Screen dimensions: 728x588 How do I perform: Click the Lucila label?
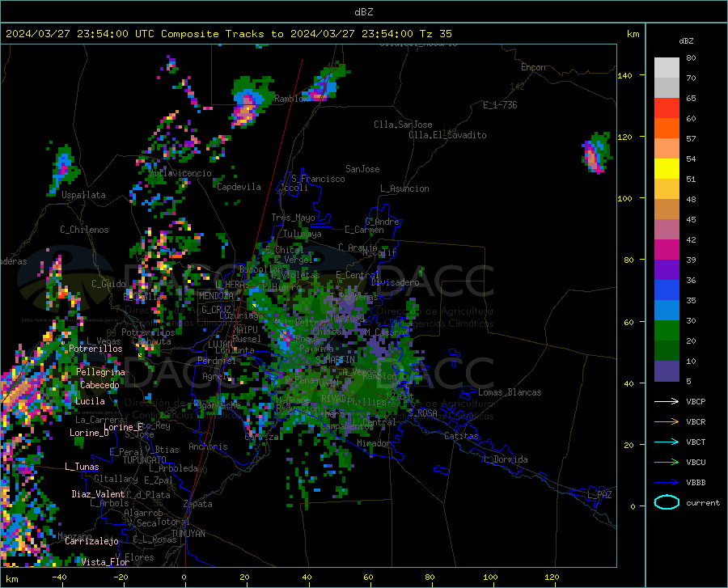click(x=90, y=401)
